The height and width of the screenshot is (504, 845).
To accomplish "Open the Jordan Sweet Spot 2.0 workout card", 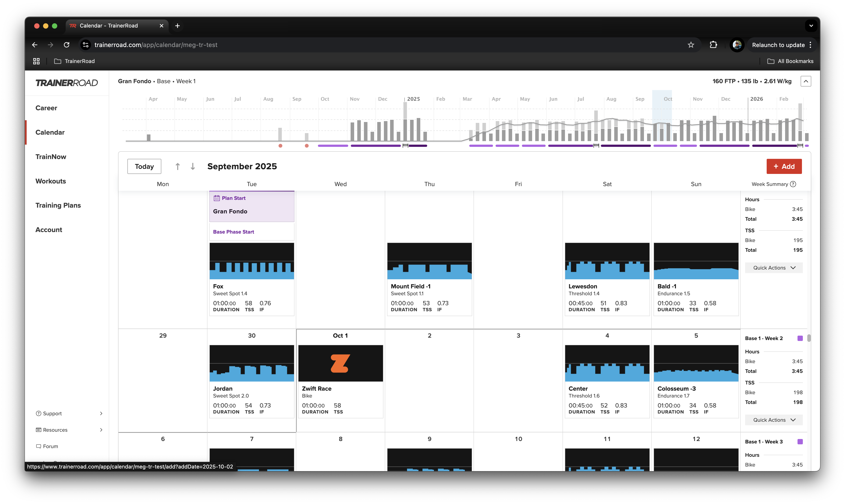I will [252, 381].
